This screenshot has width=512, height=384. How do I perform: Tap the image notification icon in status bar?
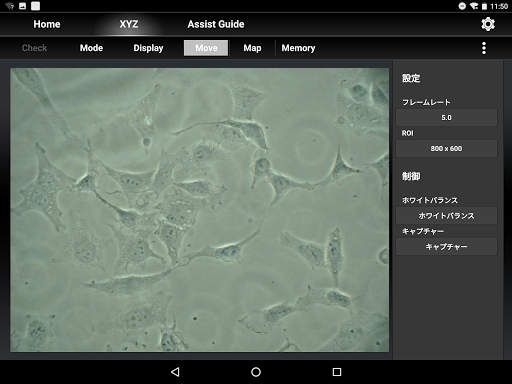(x=22, y=6)
